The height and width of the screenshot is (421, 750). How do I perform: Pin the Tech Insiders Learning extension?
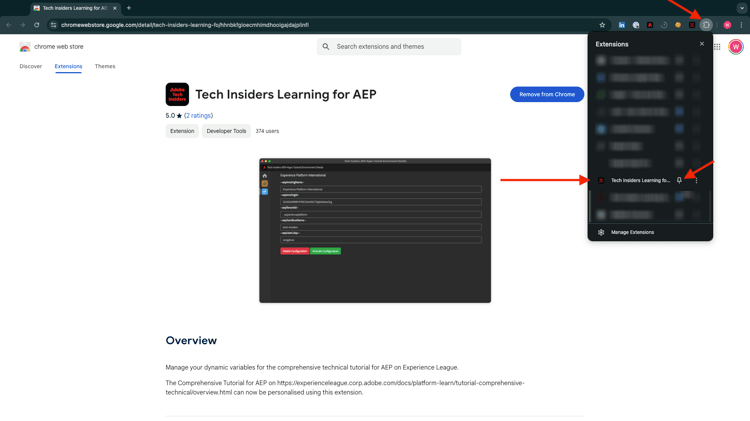click(679, 180)
